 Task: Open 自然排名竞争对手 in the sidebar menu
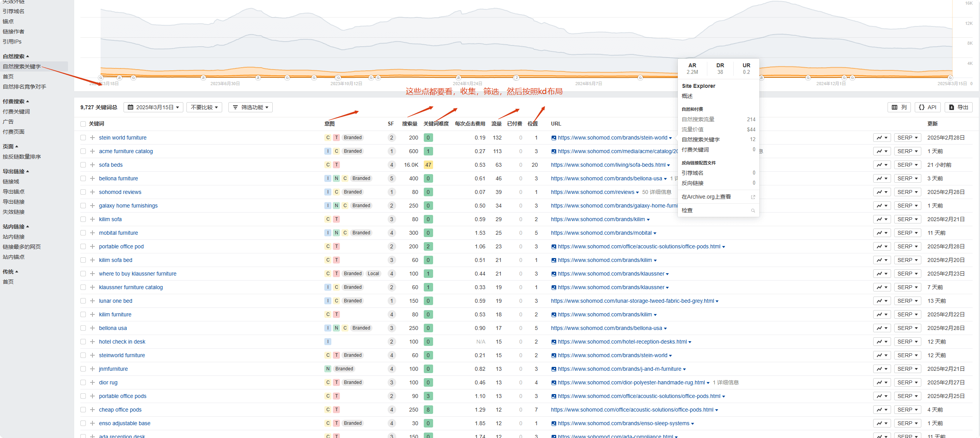pos(24,87)
